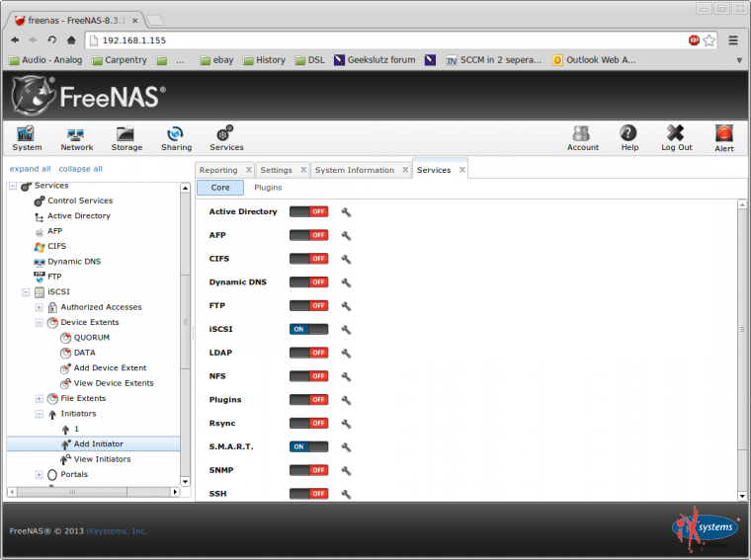
Task: Open Chrome hamburger menu
Action: pyautogui.click(x=733, y=40)
